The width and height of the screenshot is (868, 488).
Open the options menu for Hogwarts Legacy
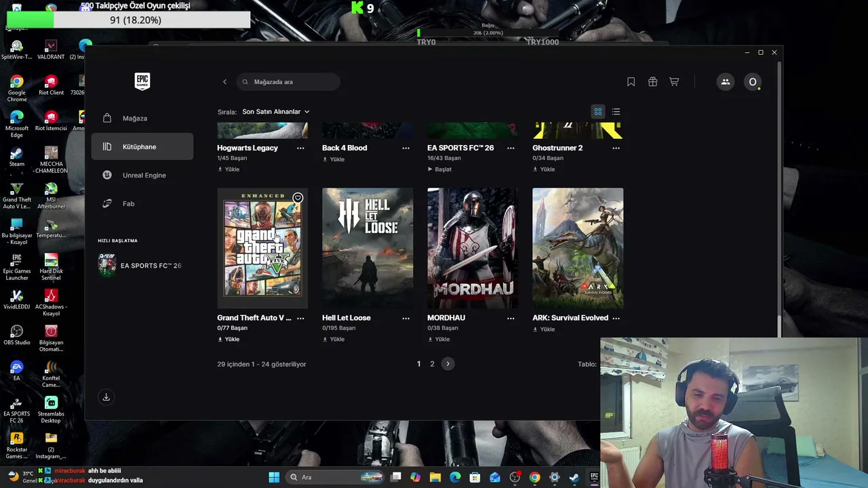tap(300, 148)
